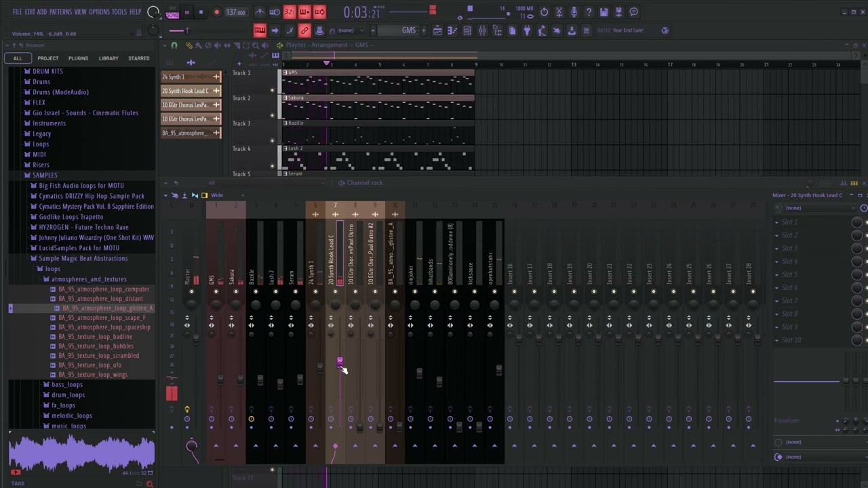Click the Year End Sale news link
Screen dimensions: 868x488
(628, 30)
